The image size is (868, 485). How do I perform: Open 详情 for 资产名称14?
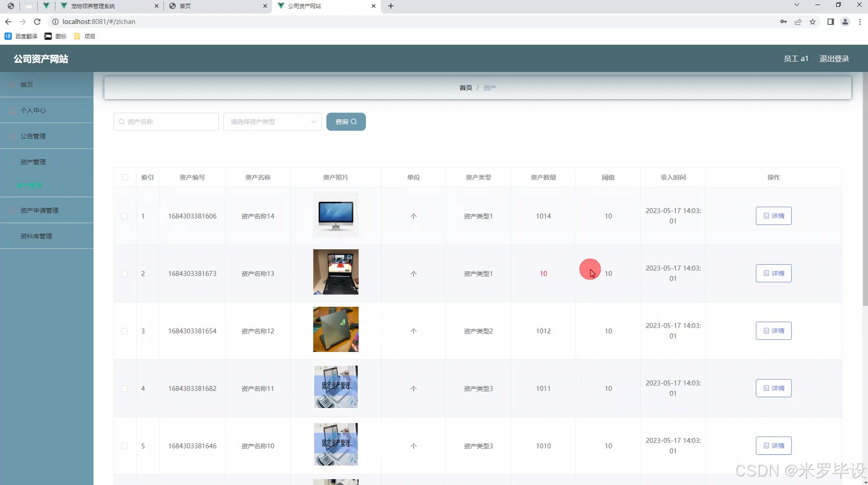pos(774,216)
